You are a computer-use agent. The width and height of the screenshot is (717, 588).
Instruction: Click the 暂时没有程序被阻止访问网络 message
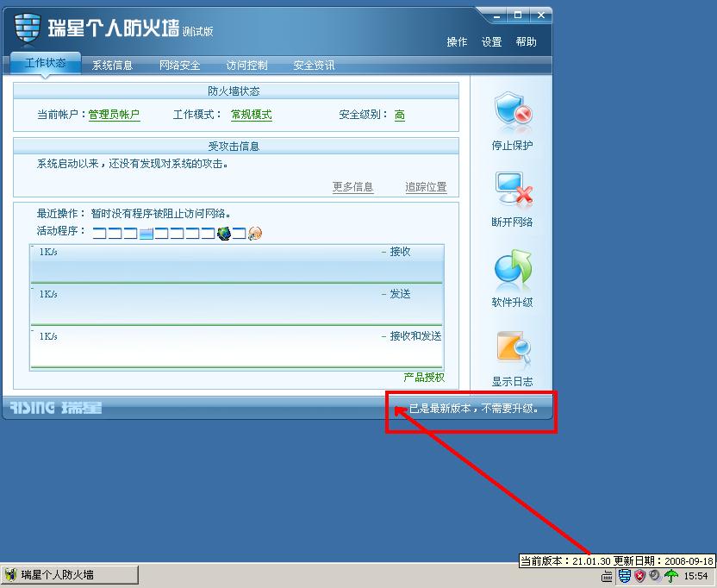[160, 213]
